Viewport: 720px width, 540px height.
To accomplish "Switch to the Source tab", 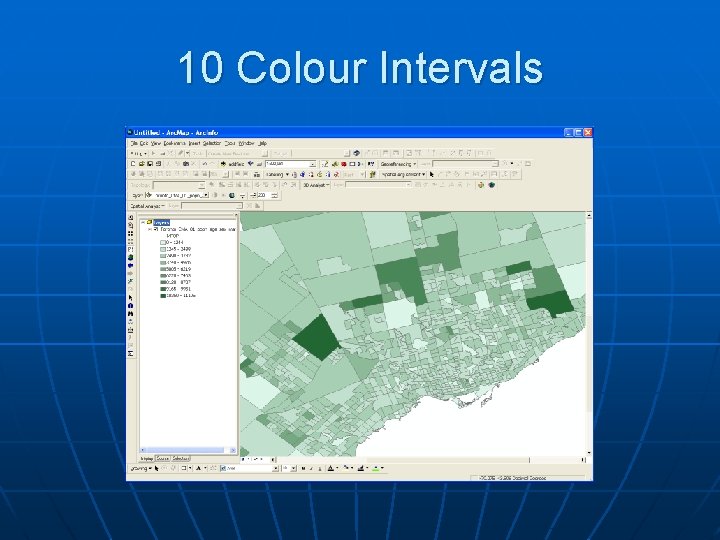I will tap(163, 459).
